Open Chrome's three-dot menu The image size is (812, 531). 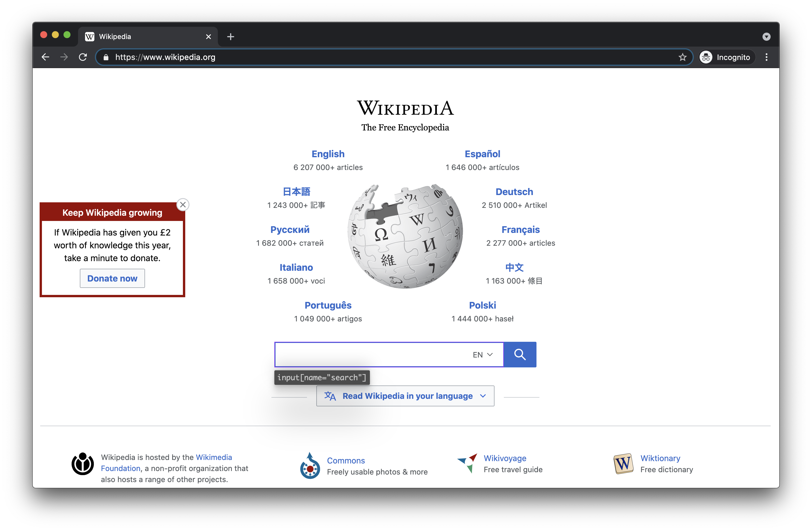coord(766,57)
